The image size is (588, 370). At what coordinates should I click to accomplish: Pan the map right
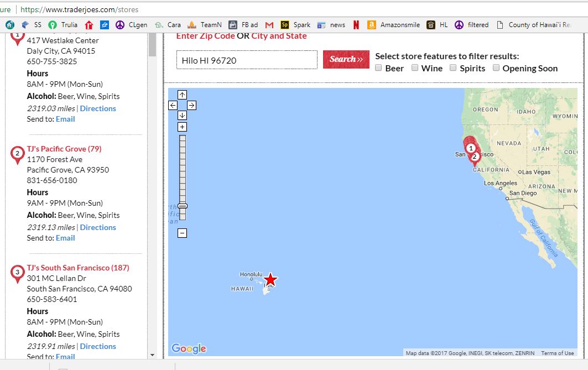pos(191,105)
